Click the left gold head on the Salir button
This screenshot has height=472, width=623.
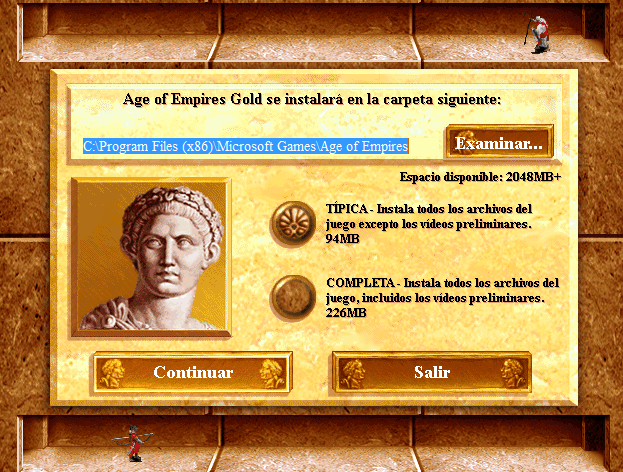point(353,373)
